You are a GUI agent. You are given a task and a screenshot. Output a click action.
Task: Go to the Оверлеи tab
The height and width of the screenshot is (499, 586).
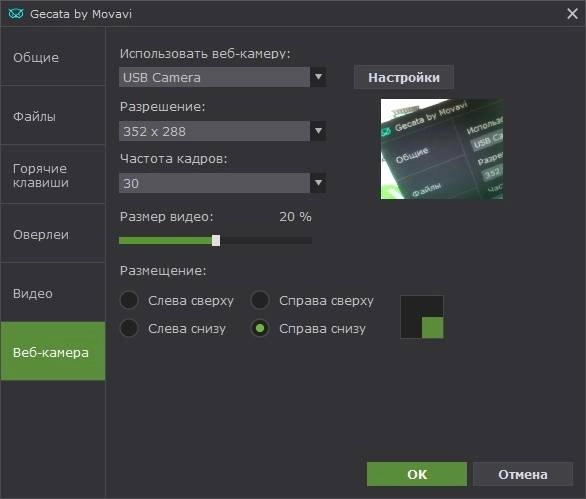click(x=53, y=234)
